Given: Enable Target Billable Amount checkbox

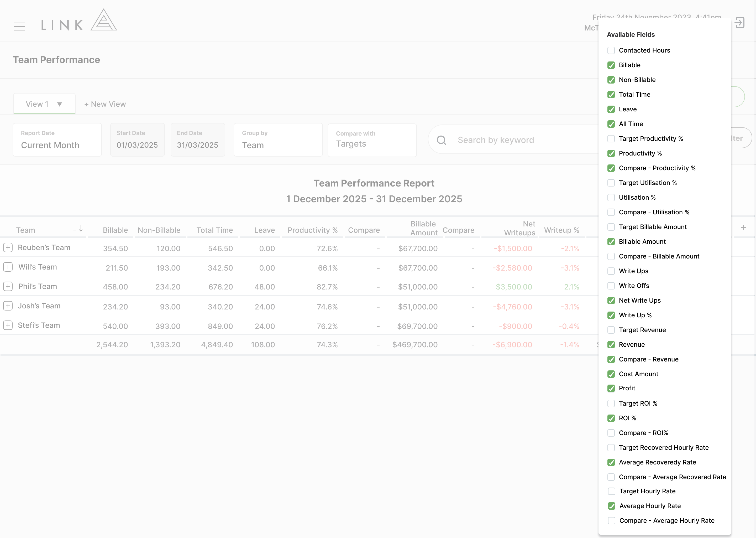Looking at the screenshot, I should tap(611, 227).
